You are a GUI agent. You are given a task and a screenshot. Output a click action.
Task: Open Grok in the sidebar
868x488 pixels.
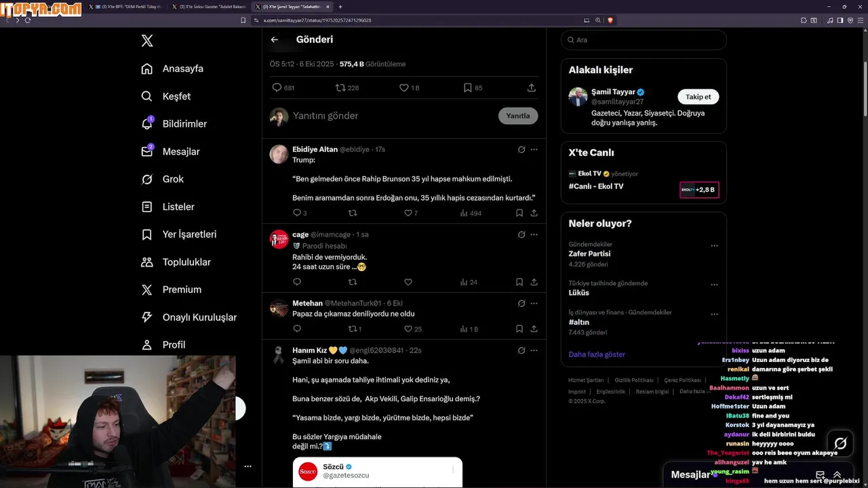tap(162, 179)
